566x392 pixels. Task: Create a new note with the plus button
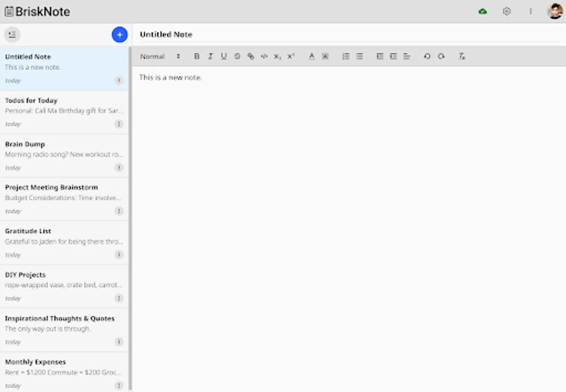click(119, 34)
